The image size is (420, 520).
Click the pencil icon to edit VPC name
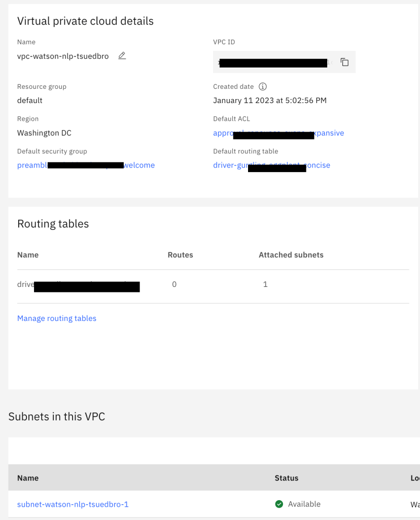pos(122,56)
